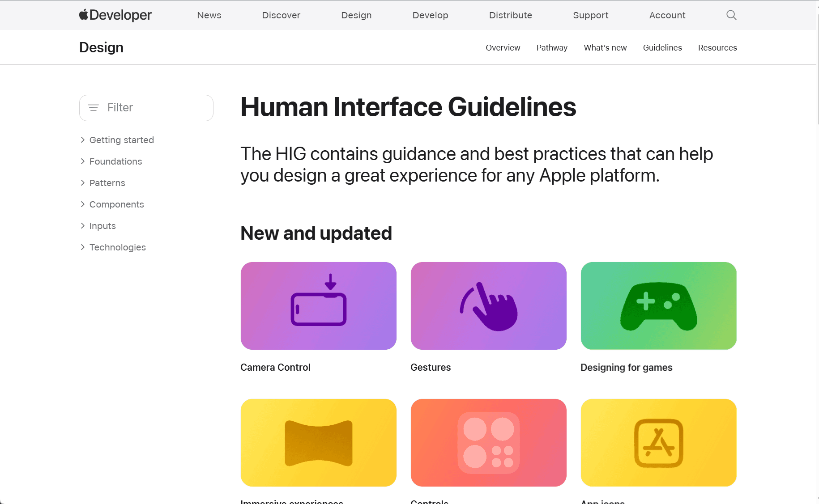Click the search magnifier icon
819x504 pixels.
731,15
